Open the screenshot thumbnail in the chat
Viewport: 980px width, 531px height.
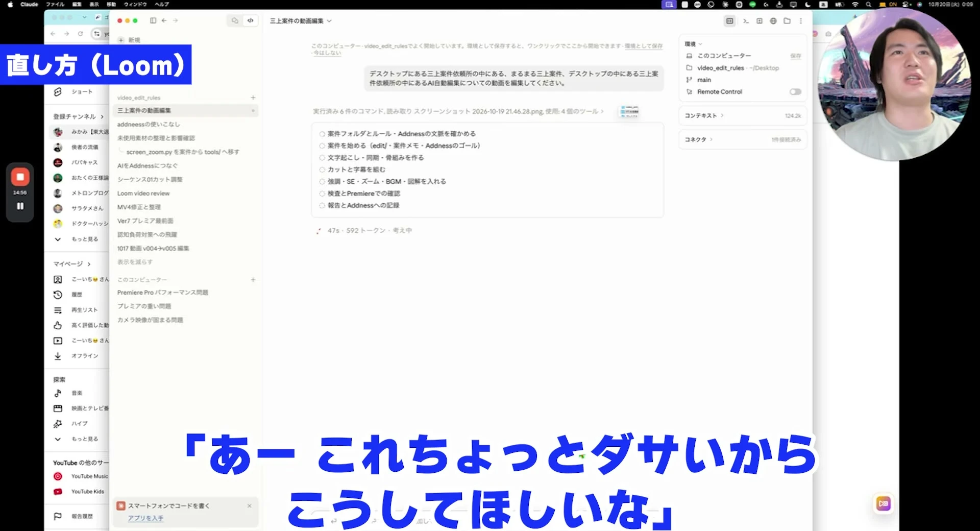[629, 111]
